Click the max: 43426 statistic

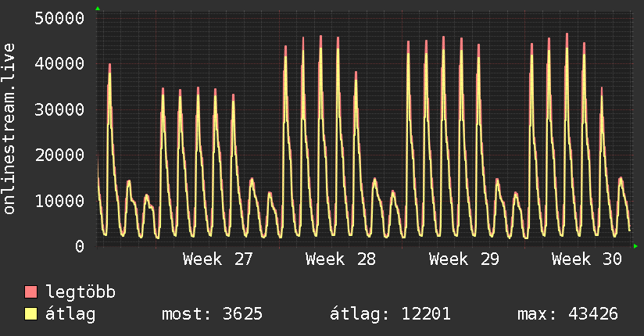(567, 314)
